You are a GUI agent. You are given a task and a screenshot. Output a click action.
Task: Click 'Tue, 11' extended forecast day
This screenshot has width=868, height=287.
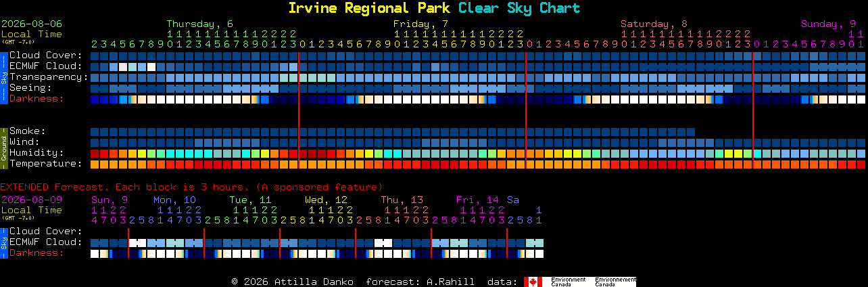click(x=250, y=200)
